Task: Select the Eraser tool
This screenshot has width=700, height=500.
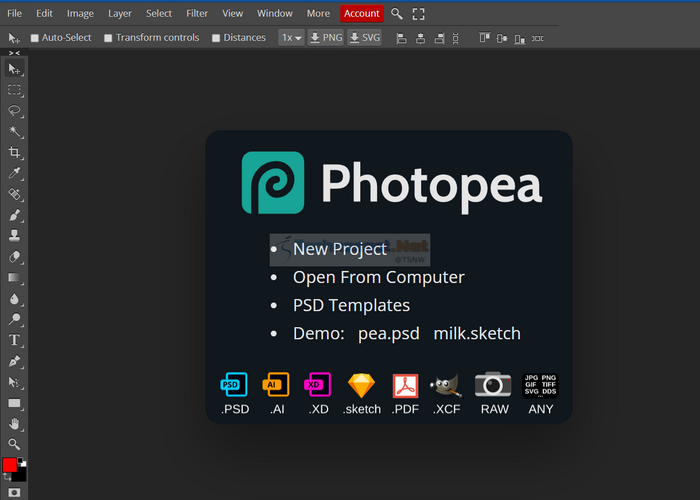Action: [x=14, y=257]
